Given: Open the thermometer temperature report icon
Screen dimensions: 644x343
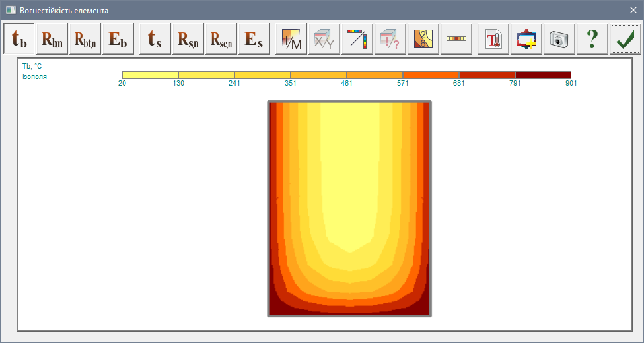Looking at the screenshot, I should pyautogui.click(x=493, y=39).
